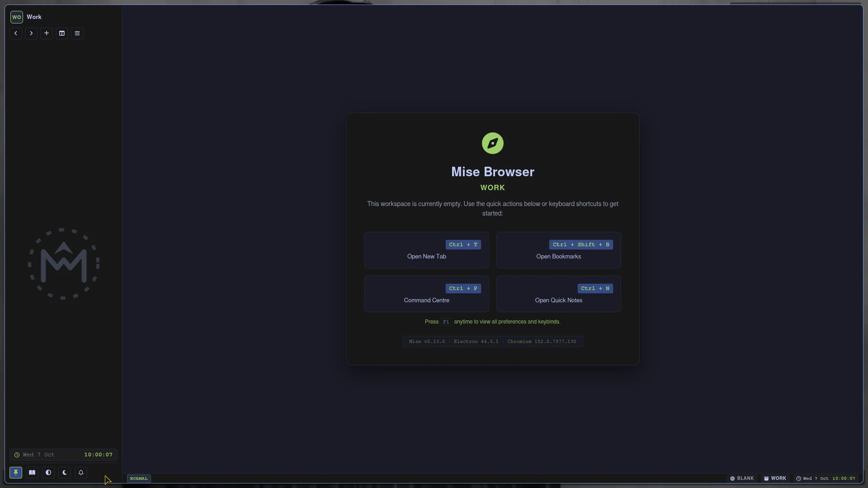The height and width of the screenshot is (488, 868).
Task: Click the green compass logo
Action: click(493, 143)
